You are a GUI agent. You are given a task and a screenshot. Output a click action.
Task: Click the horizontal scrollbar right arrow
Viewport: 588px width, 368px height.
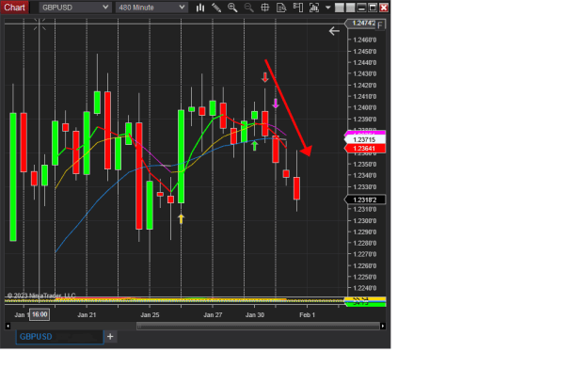tap(383, 326)
